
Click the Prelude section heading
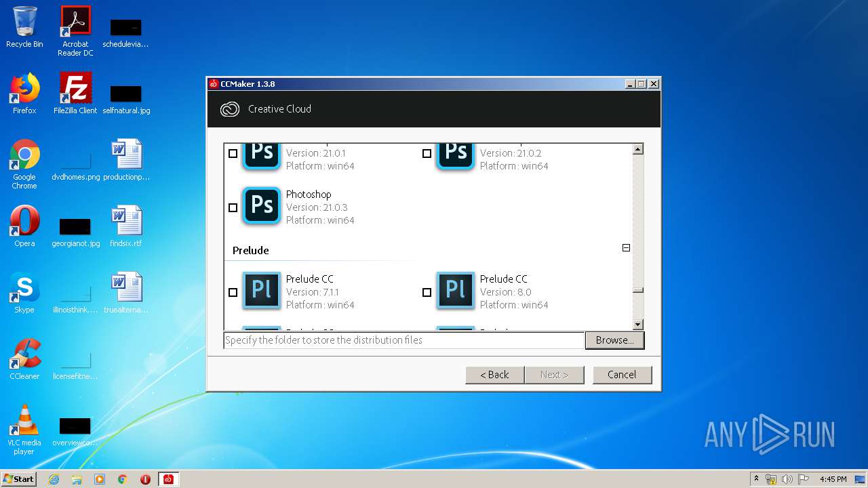point(250,251)
